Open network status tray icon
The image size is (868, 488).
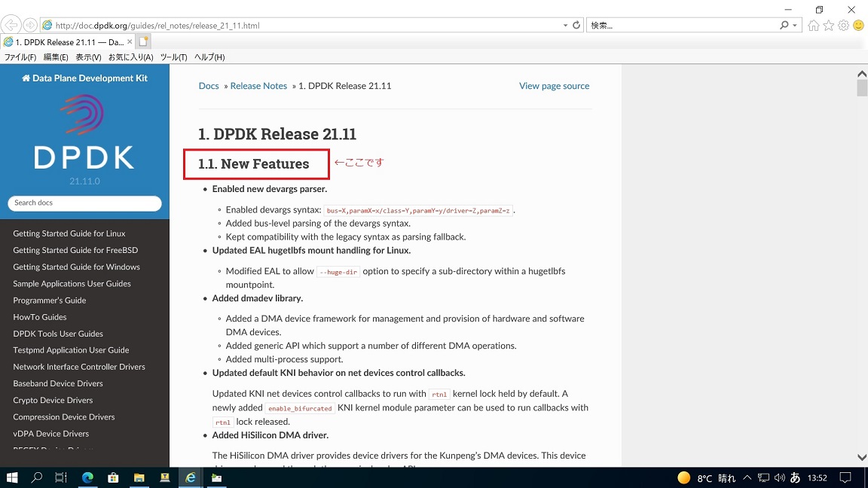pyautogui.click(x=763, y=477)
